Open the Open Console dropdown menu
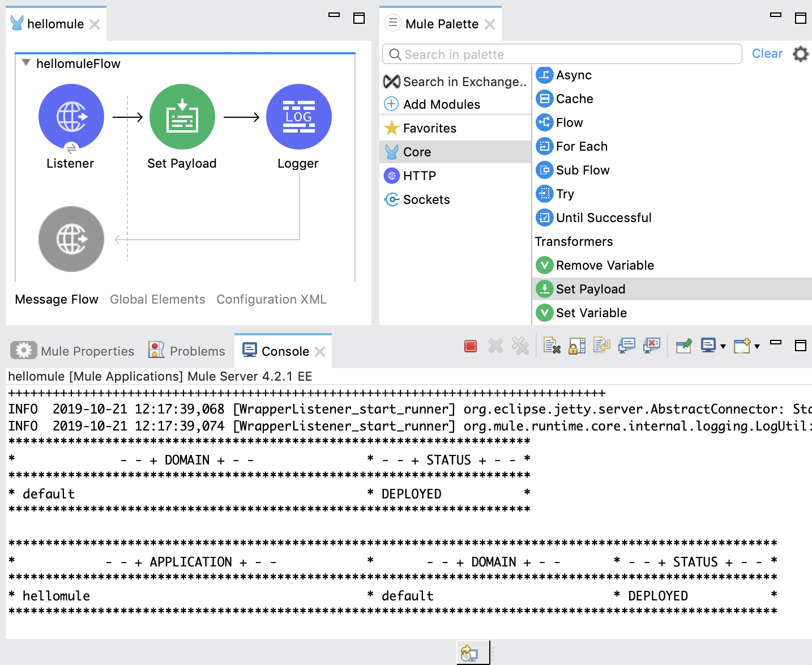 tap(757, 346)
